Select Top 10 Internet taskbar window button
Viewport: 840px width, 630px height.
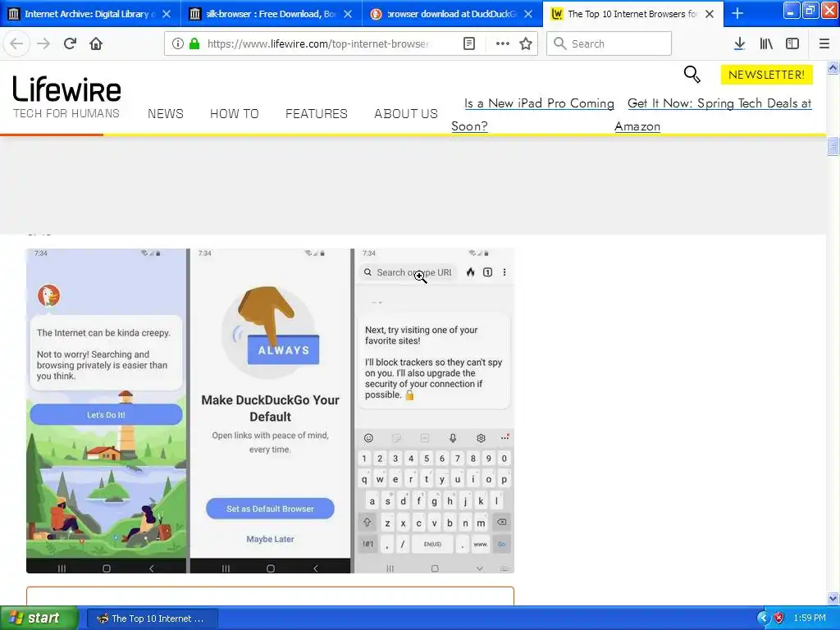(x=152, y=619)
